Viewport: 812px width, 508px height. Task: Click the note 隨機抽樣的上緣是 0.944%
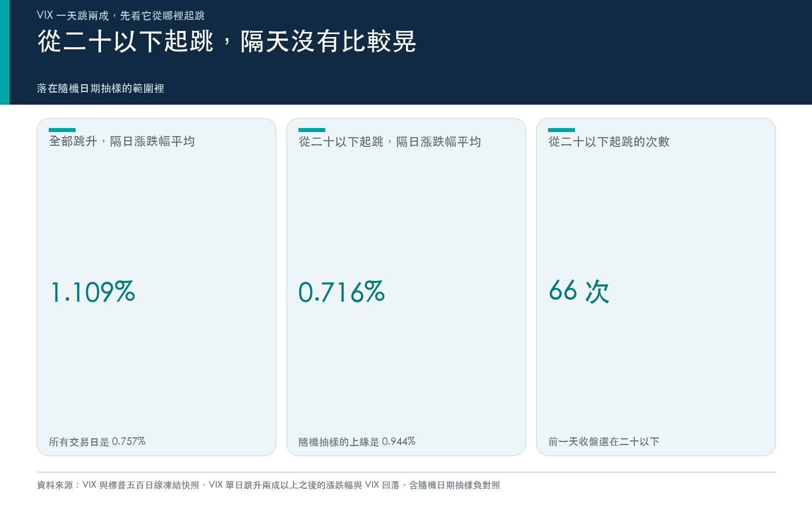[x=357, y=441]
